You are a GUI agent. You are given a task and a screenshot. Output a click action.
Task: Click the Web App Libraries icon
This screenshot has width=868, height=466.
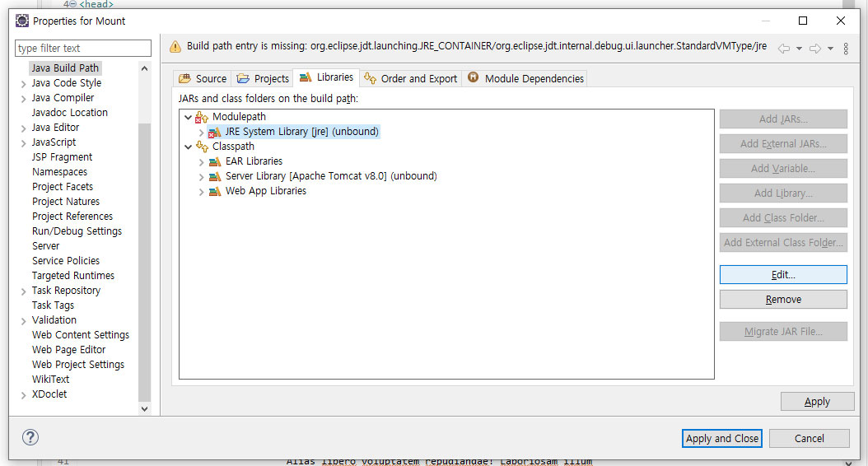point(215,192)
